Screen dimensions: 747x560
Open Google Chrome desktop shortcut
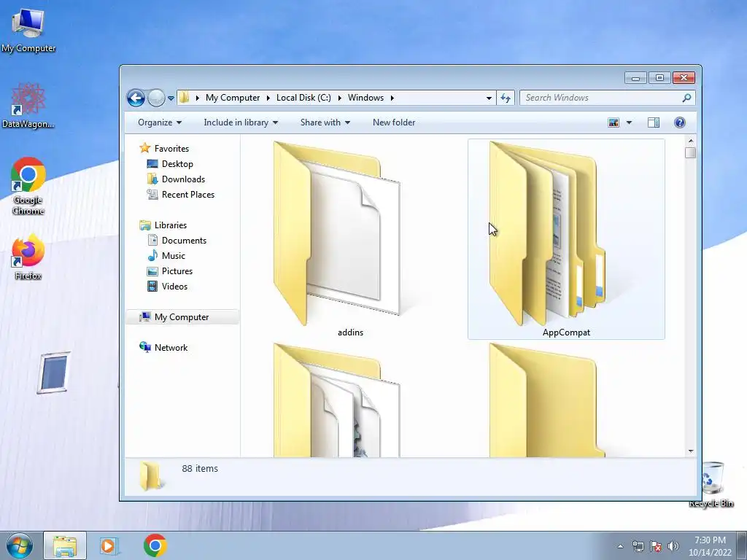pos(28,186)
